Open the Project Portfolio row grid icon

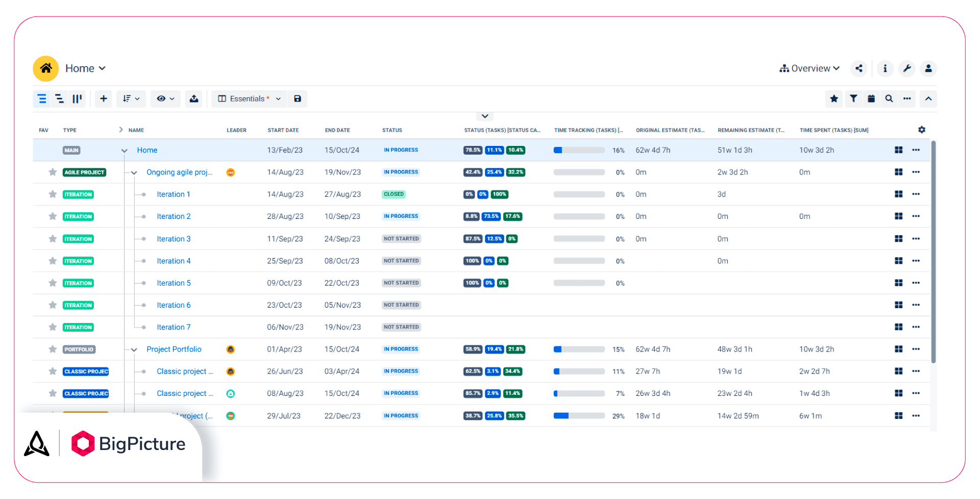click(x=899, y=349)
